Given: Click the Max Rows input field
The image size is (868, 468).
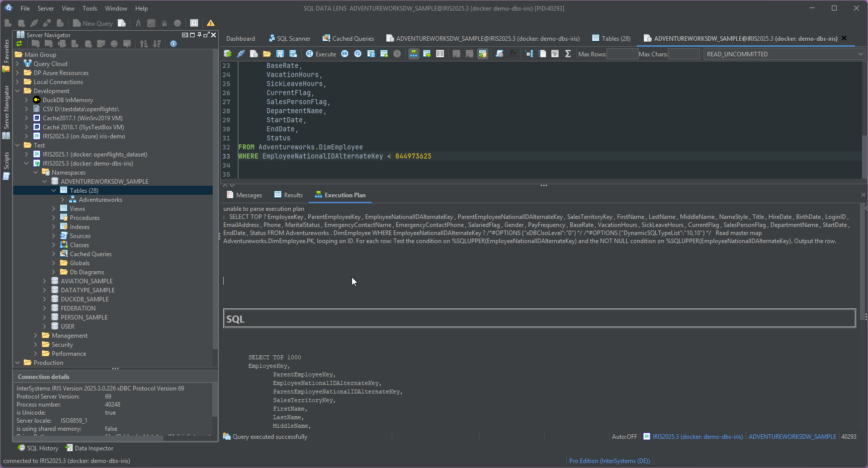Looking at the screenshot, I should pyautogui.click(x=622, y=54).
